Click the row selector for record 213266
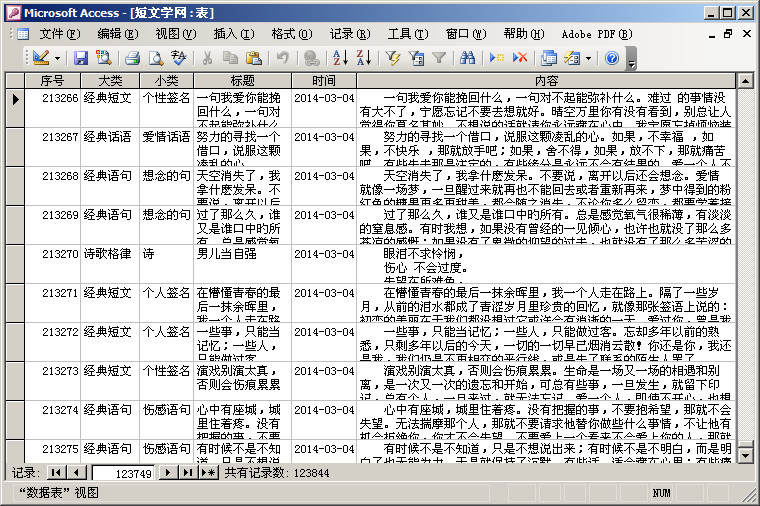 coord(15,108)
